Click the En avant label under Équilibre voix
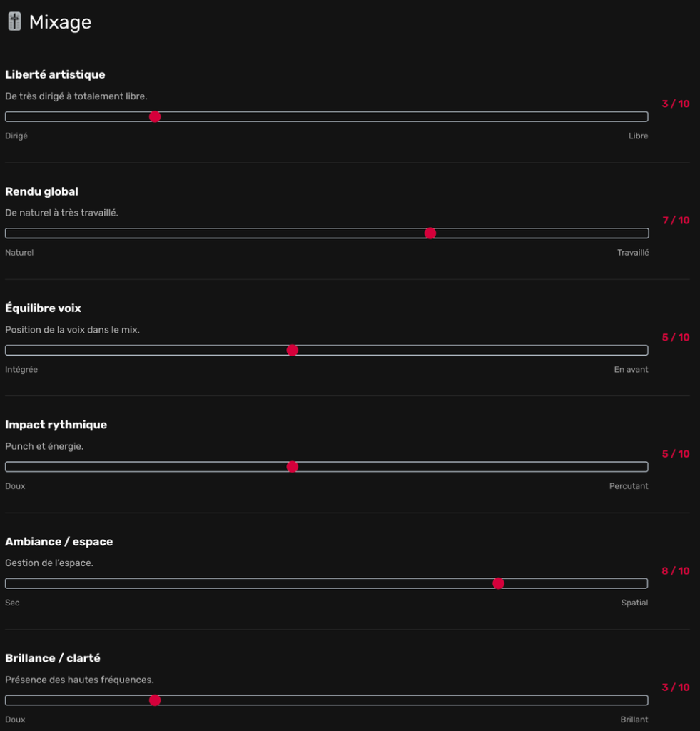The height and width of the screenshot is (731, 700). coord(631,369)
